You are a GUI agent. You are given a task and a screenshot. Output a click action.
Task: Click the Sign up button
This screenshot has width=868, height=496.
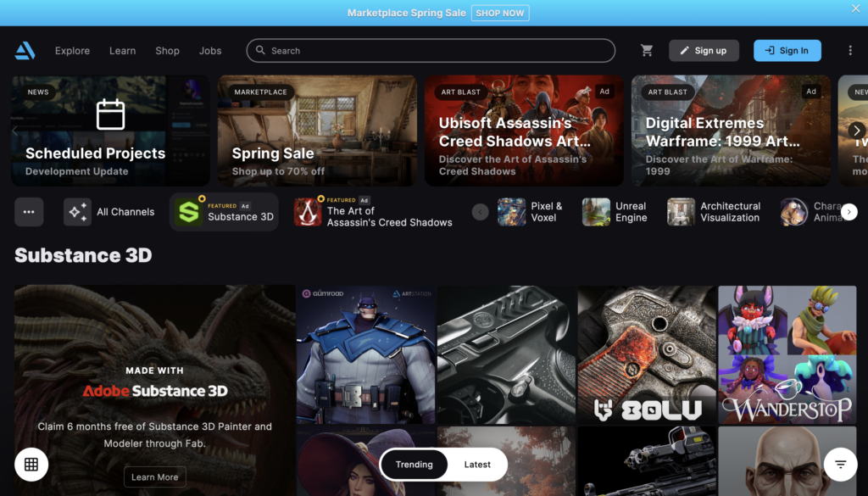coord(704,50)
